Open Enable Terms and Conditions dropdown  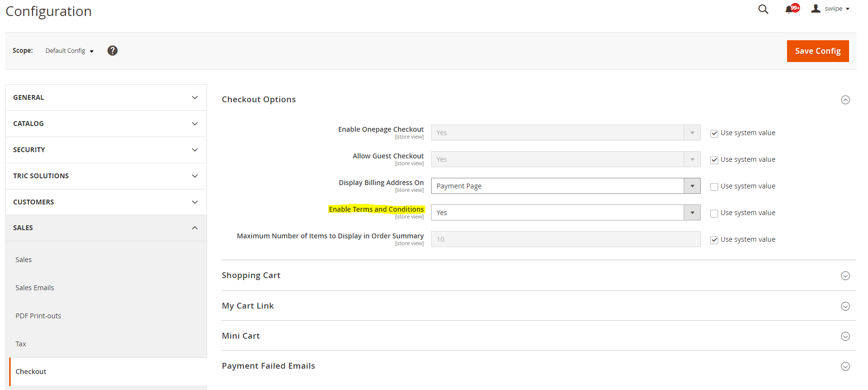pos(565,213)
